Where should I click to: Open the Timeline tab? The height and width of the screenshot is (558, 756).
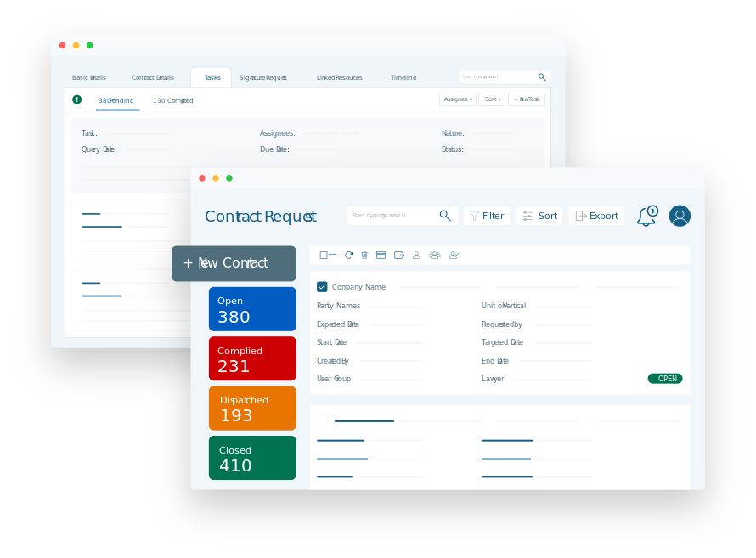(403, 77)
